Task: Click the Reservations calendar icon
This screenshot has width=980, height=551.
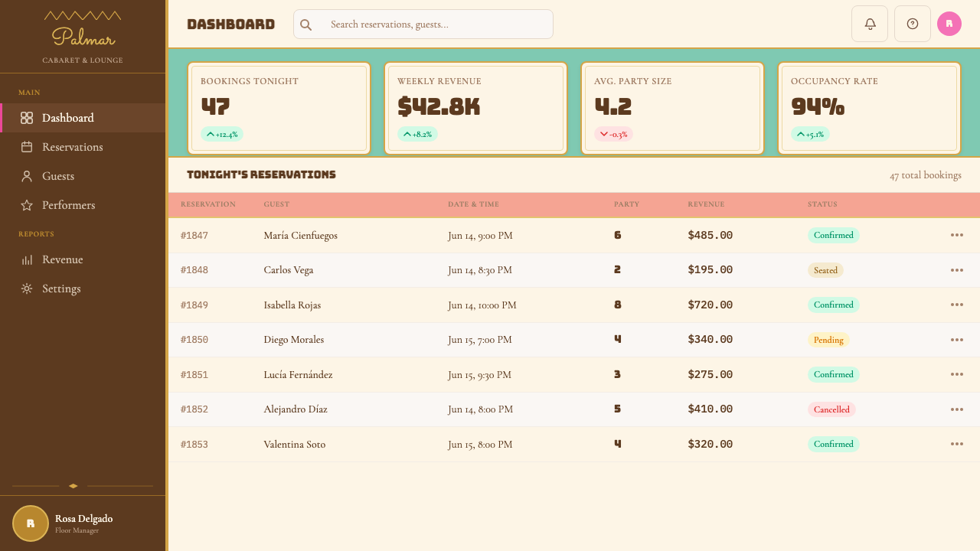Action: point(27,147)
